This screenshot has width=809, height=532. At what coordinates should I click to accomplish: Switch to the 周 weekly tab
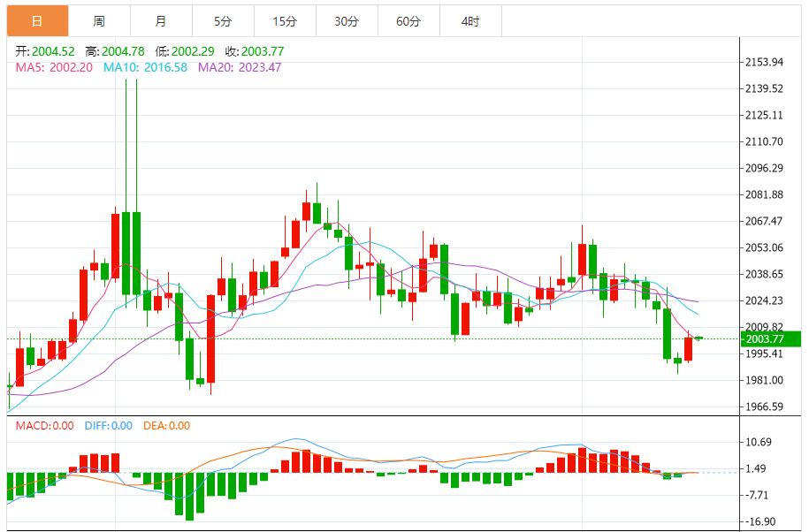[x=99, y=21]
